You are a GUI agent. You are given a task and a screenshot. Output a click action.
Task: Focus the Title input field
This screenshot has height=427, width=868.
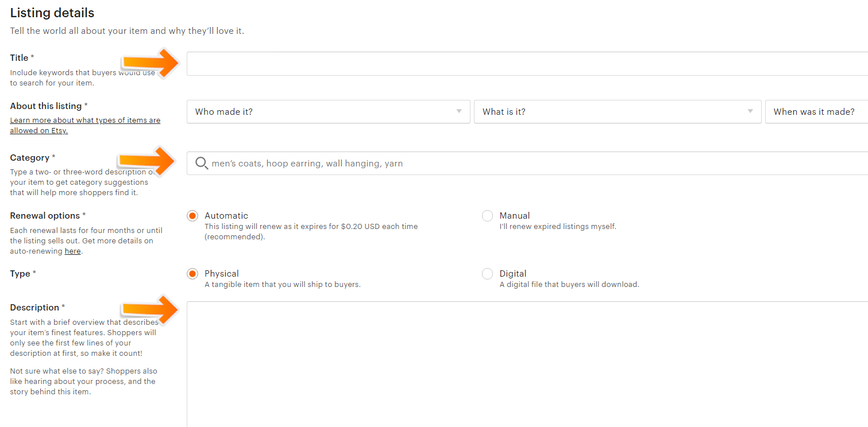point(526,64)
